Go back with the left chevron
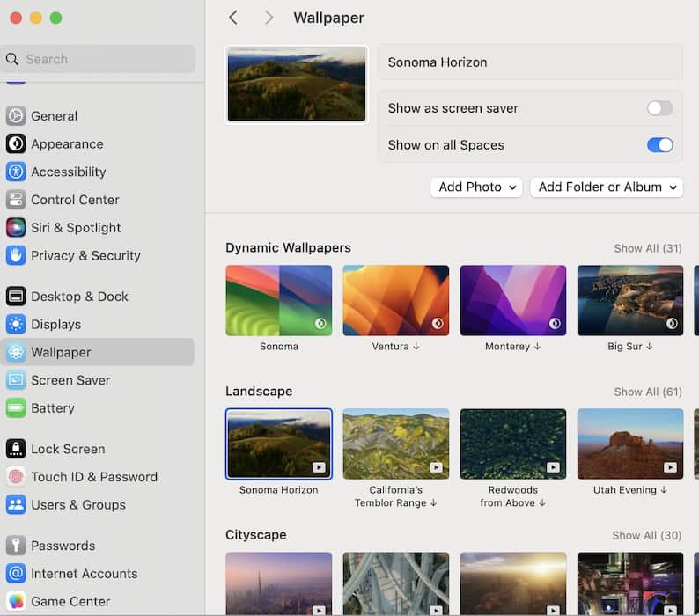Image resolution: width=699 pixels, height=616 pixels. (x=233, y=18)
